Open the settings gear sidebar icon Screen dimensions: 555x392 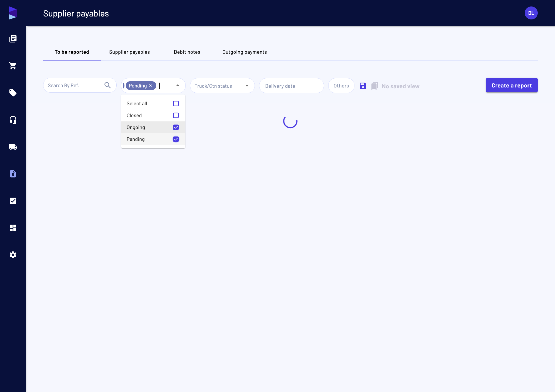point(13,255)
